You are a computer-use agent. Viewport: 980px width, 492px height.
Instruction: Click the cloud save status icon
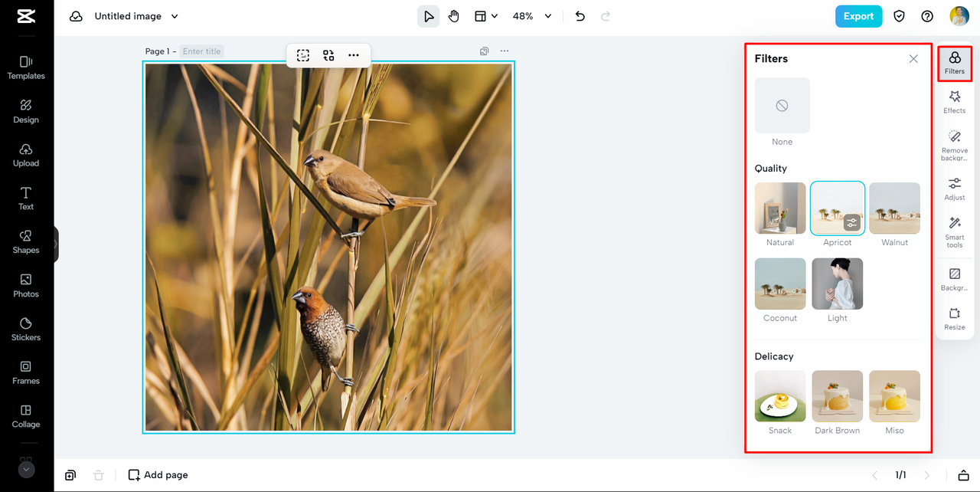pyautogui.click(x=76, y=16)
